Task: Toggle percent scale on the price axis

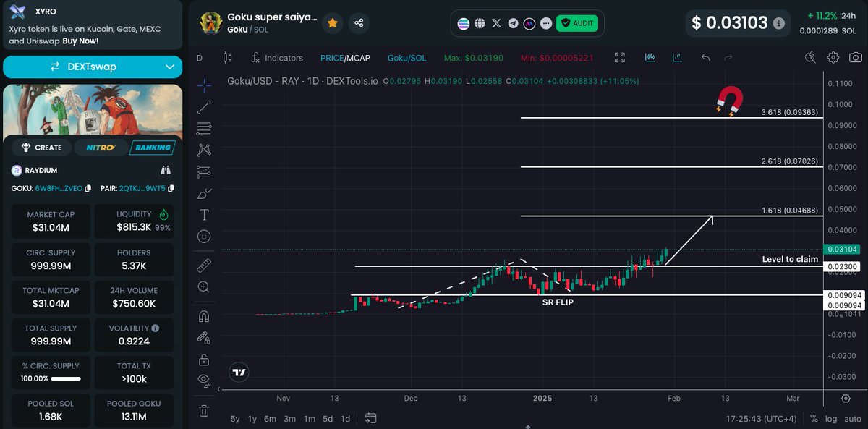Action: click(x=814, y=419)
